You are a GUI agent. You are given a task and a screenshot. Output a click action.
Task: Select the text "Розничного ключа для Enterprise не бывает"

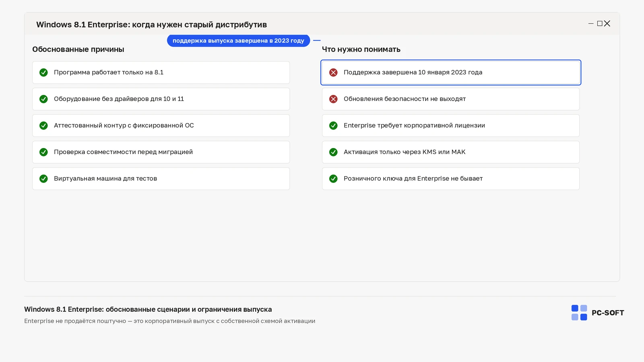click(413, 179)
